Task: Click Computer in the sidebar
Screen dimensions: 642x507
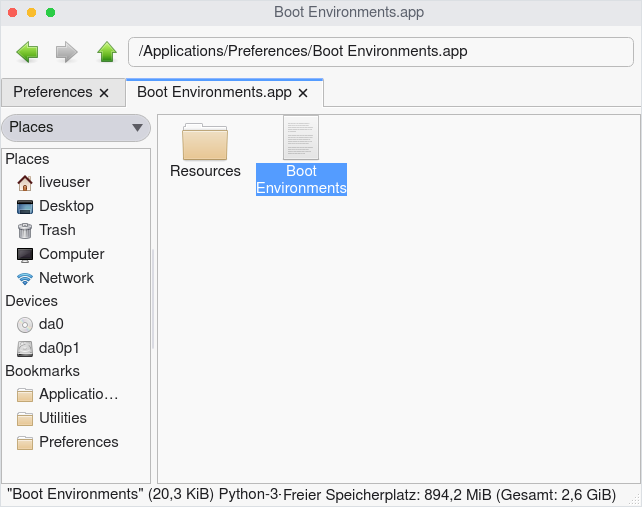Action: [71, 254]
